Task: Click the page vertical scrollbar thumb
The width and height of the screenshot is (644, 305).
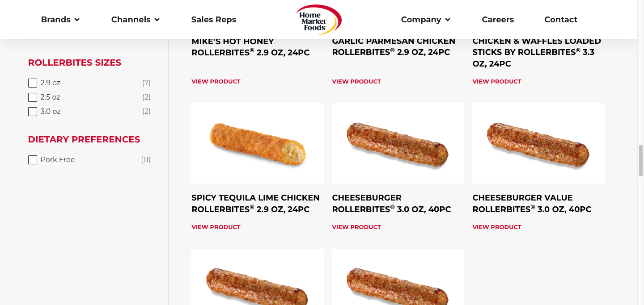Action: pos(640,160)
